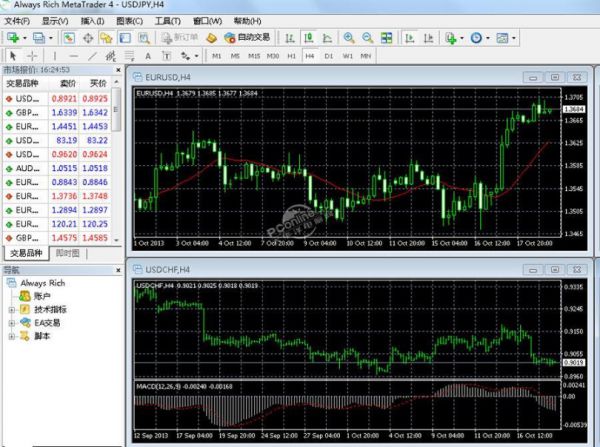Viewport: 600px width, 447px height.
Task: Click the zoom out magnifier icon
Action: click(x=368, y=37)
